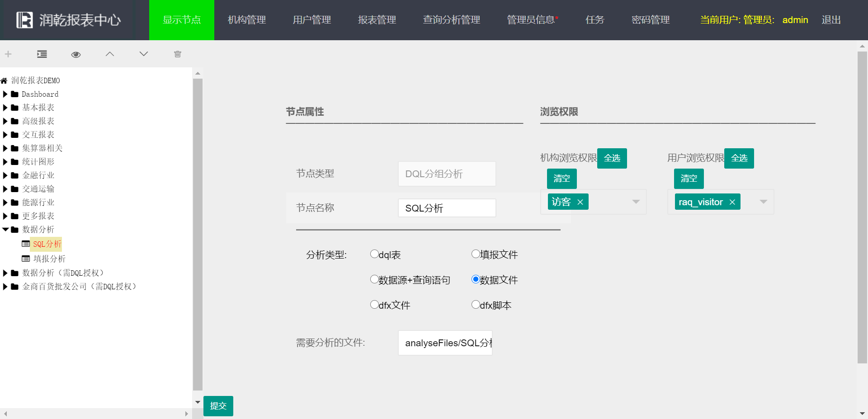Image resolution: width=868 pixels, height=419 pixels.
Task: Click the 提交 submit button
Action: coord(218,406)
